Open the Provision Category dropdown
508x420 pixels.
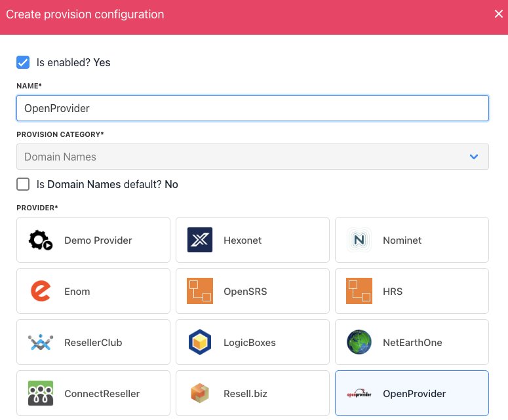pos(252,157)
